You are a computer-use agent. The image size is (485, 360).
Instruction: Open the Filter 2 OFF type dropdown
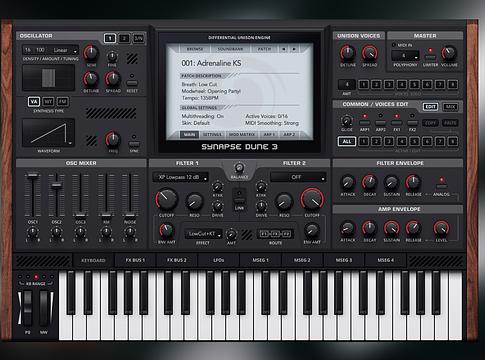(x=298, y=177)
